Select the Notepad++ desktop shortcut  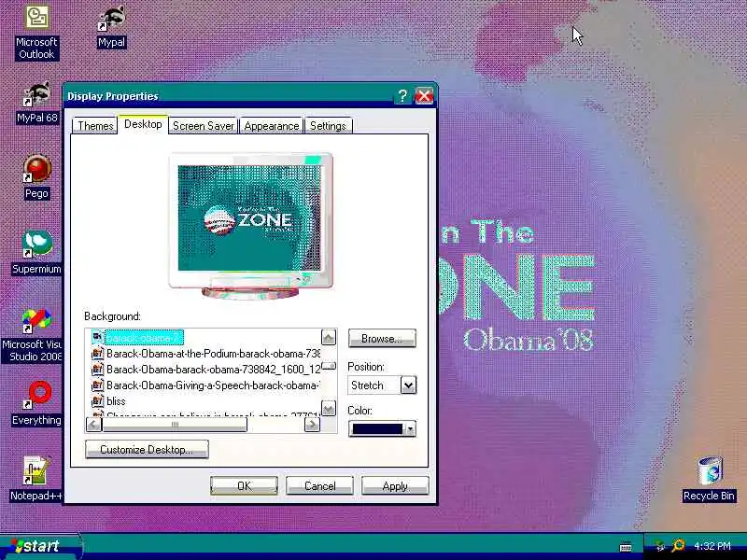tap(36, 479)
